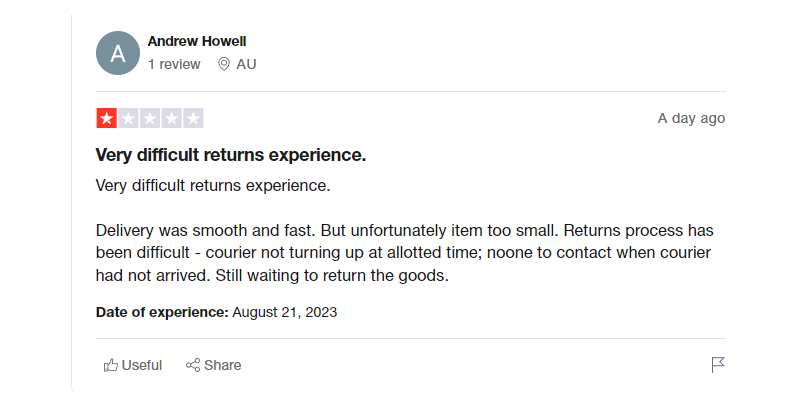Flag this review with the flag icon
The height and width of the screenshot is (400, 800).
718,365
